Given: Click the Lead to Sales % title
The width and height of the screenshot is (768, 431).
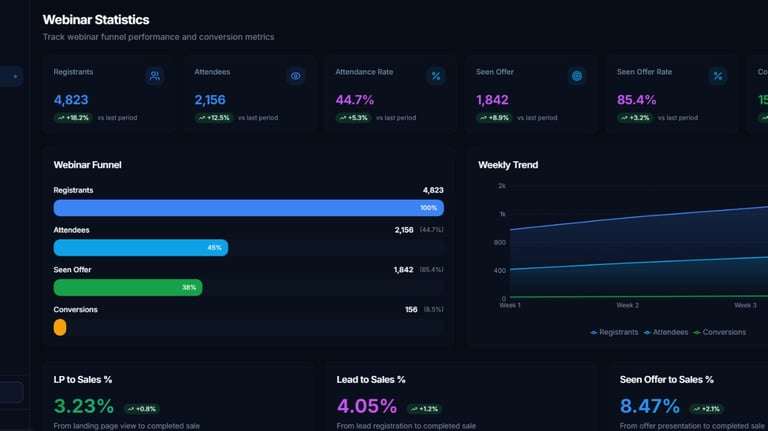Looking at the screenshot, I should 371,380.
